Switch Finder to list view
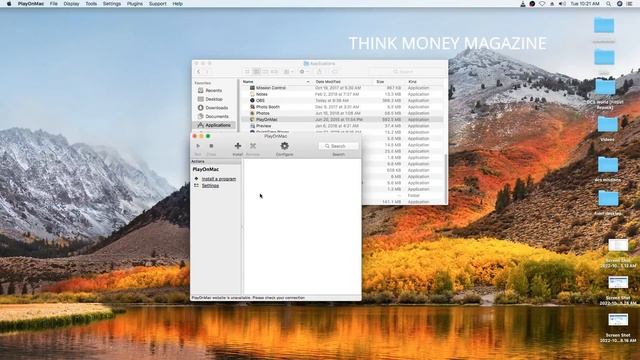 (256, 72)
